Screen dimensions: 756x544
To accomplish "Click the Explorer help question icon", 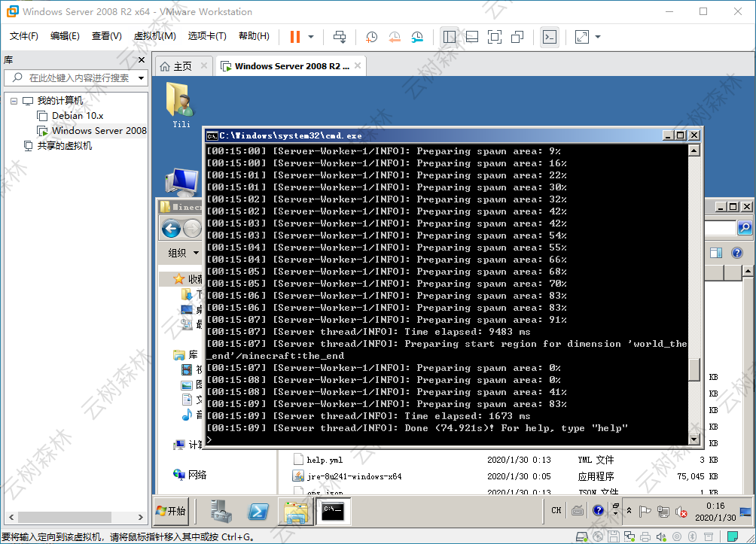I will click(737, 253).
